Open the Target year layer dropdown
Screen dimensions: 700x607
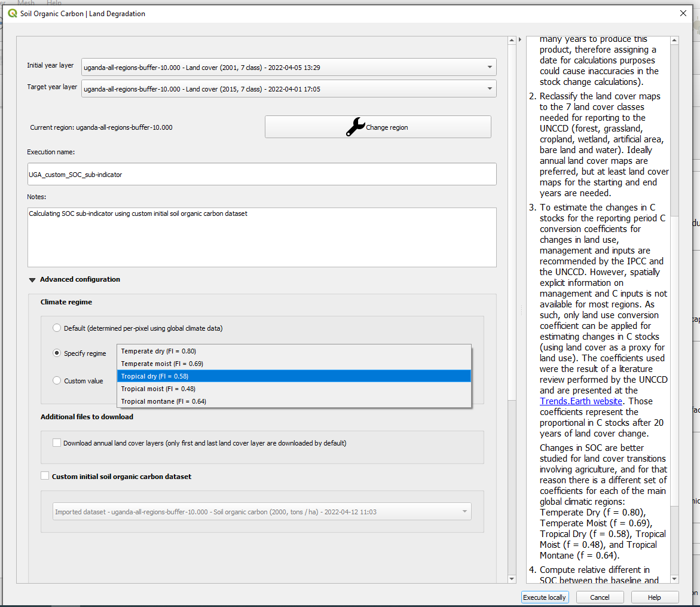289,89
